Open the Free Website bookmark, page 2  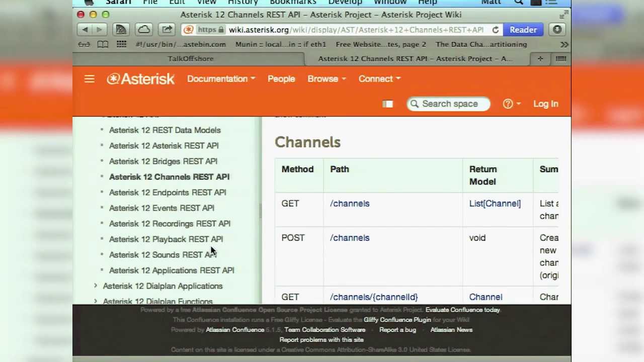[x=381, y=44]
